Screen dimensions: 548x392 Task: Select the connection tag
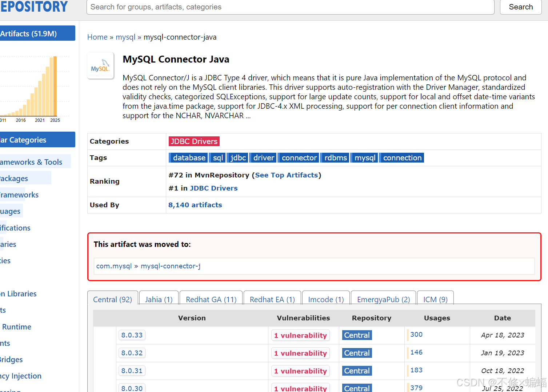[x=402, y=158]
